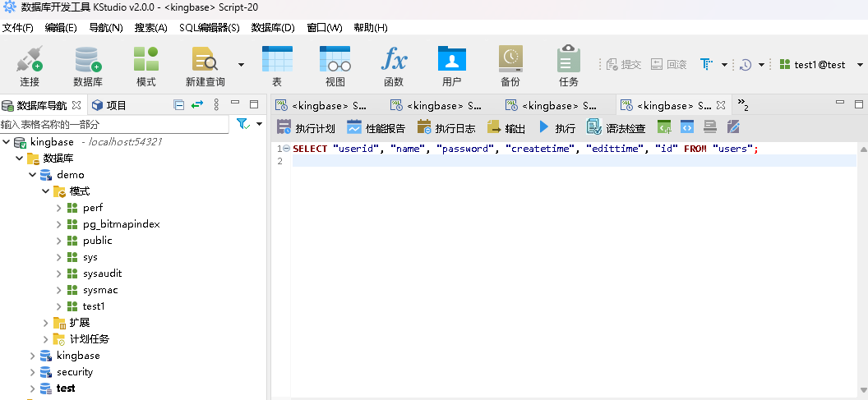Click the transaction mode T icon
This screenshot has height=400, width=868.
(x=706, y=65)
